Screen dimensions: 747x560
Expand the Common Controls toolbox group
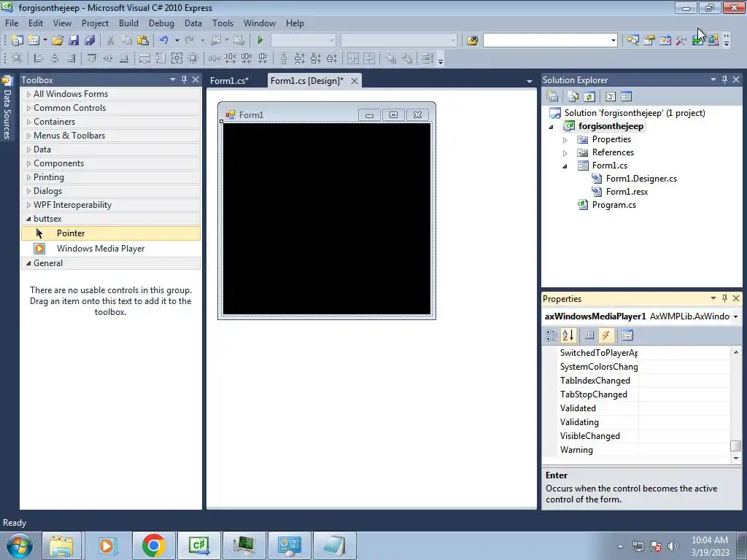pos(28,108)
